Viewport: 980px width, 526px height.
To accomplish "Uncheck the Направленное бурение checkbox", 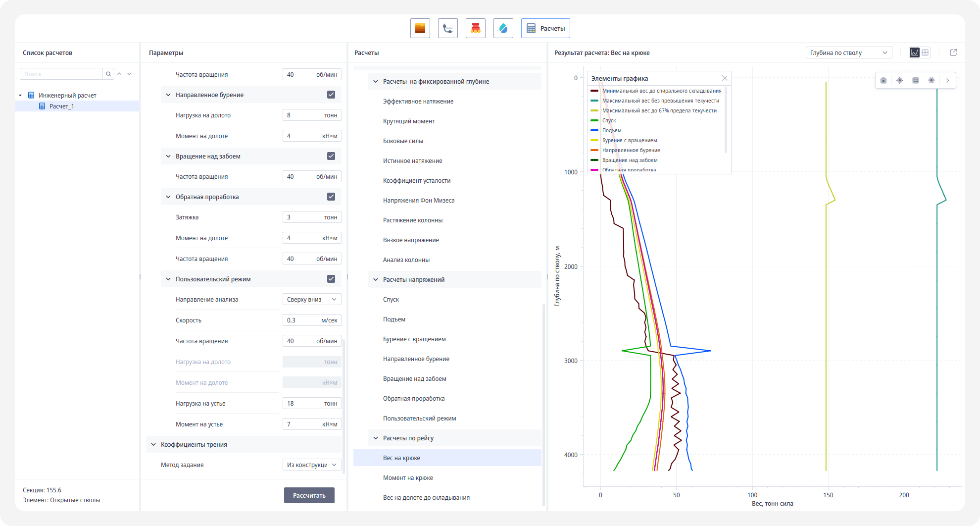I will click(x=331, y=95).
